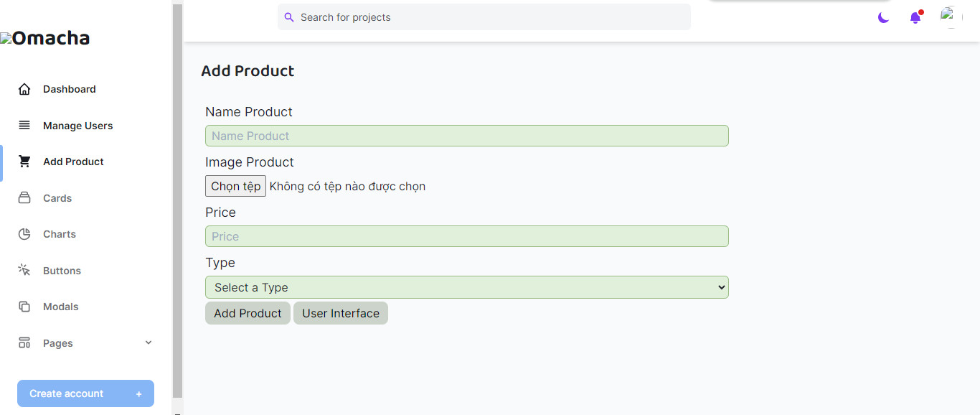Click the sidebar vertical scrollbar

pos(178,201)
